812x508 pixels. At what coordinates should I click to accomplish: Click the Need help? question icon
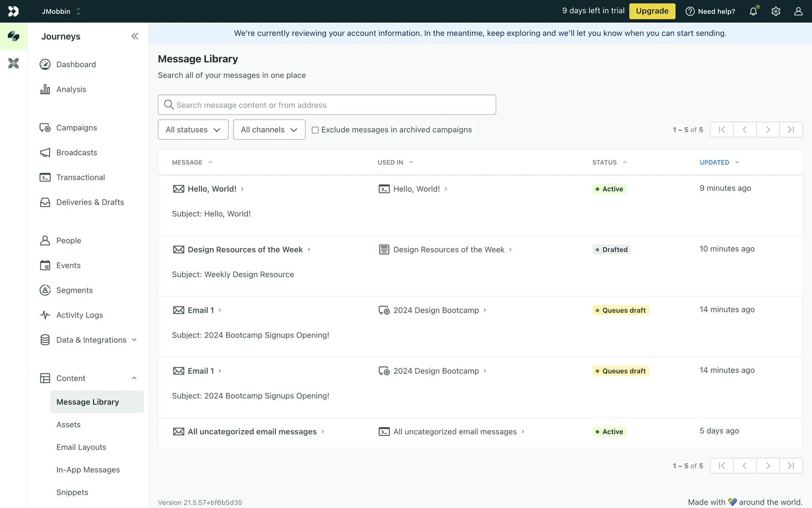[690, 11]
